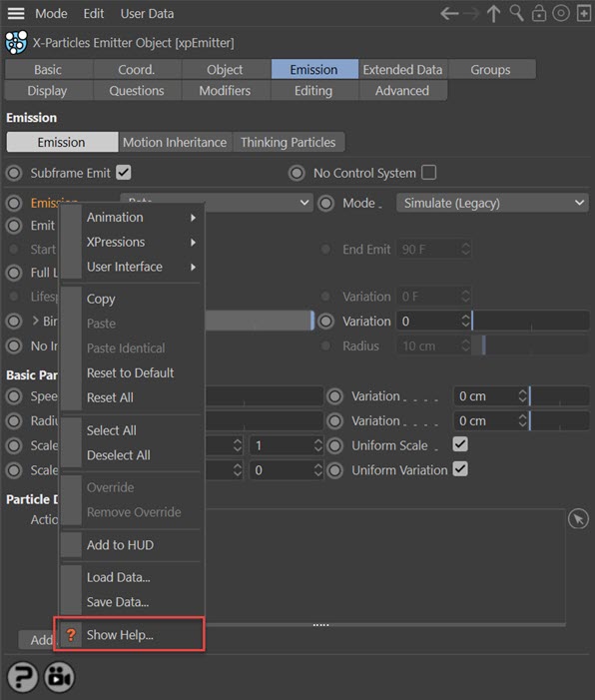Click keyframe dot next to Emit row

coord(14,226)
